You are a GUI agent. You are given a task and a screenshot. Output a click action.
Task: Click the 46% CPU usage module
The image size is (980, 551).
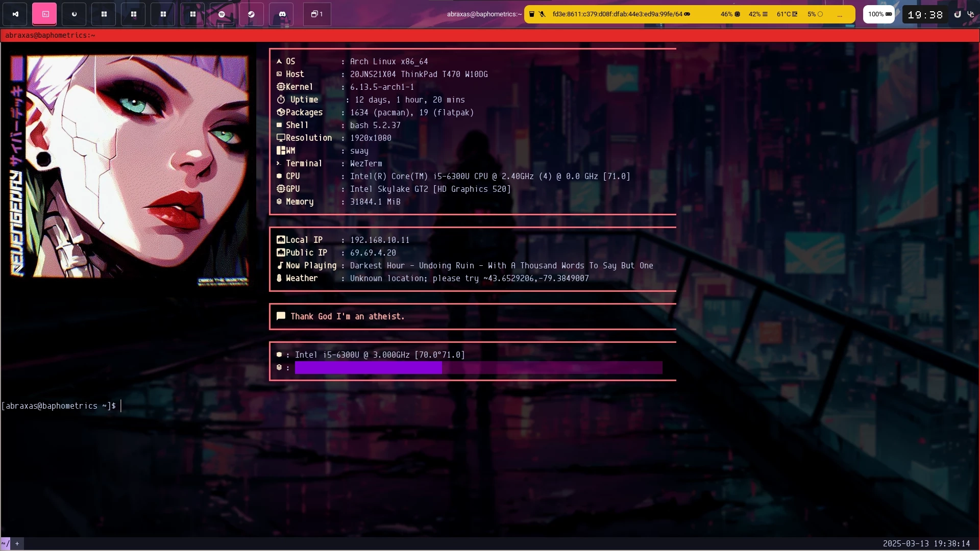point(730,14)
